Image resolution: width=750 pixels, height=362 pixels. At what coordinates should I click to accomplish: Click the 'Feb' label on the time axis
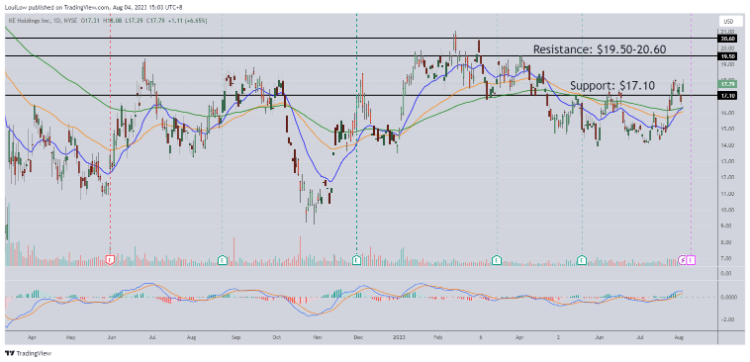[x=438, y=337]
